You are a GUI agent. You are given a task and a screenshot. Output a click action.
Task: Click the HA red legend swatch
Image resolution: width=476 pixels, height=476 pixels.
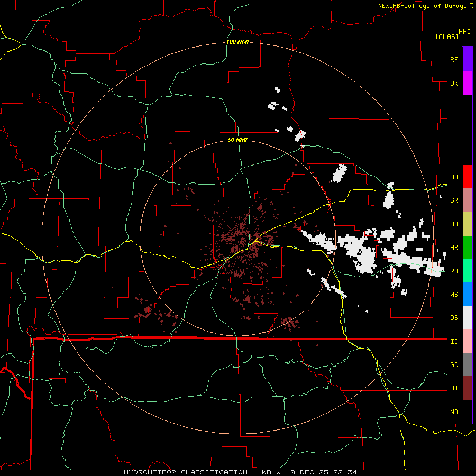(467, 177)
